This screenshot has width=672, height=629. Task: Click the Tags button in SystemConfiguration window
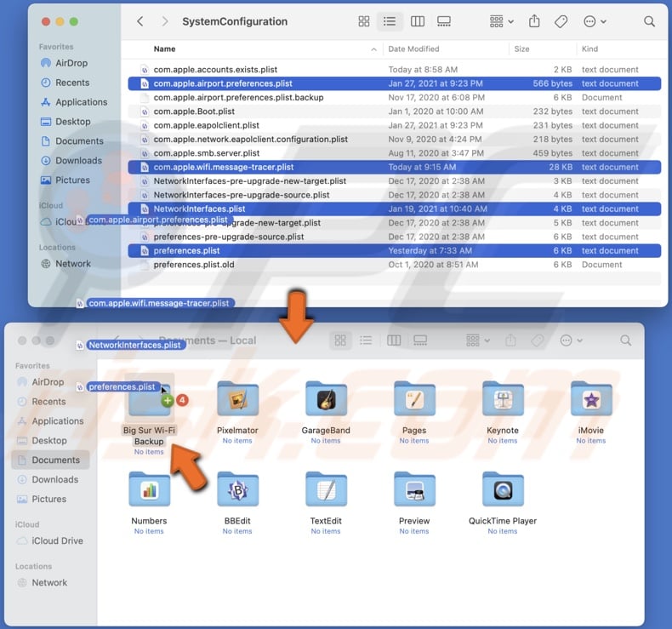pyautogui.click(x=561, y=21)
